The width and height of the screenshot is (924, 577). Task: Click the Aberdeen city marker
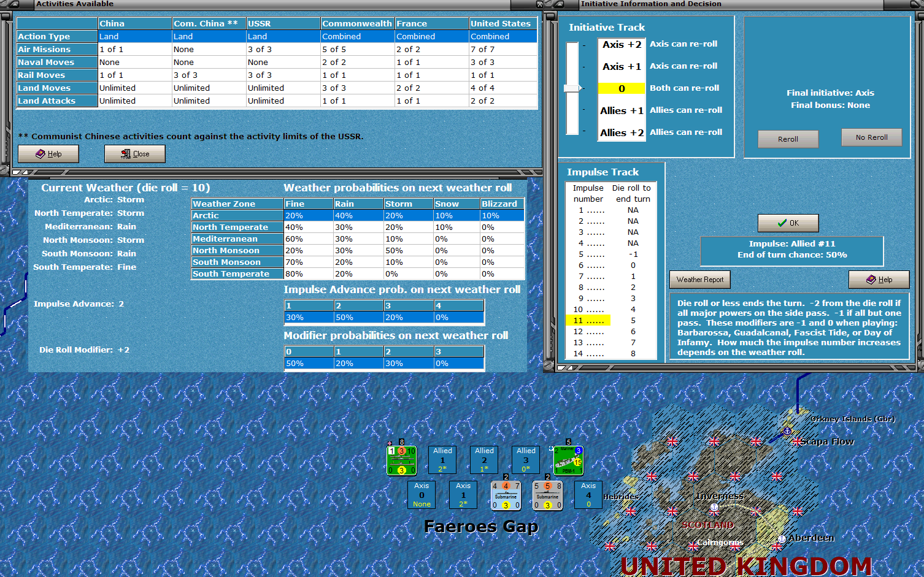[x=782, y=539]
